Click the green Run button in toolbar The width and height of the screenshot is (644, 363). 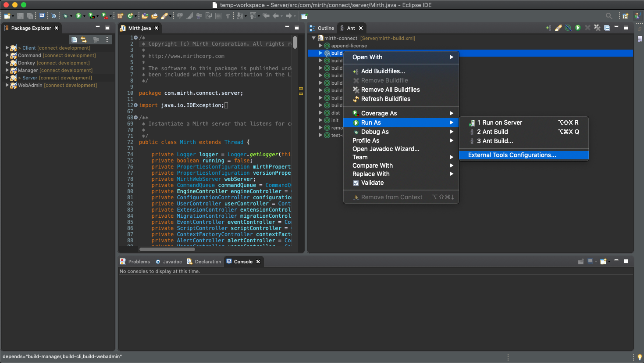(78, 16)
